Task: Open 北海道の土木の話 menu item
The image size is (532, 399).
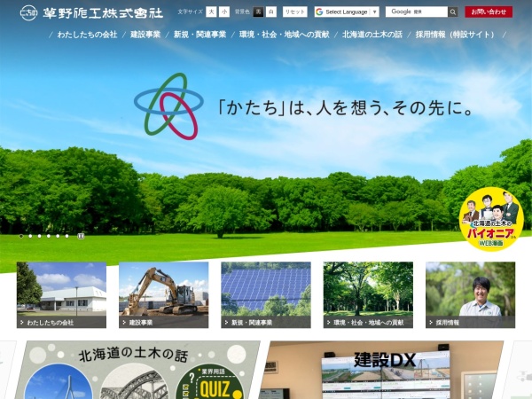Action: [372, 35]
